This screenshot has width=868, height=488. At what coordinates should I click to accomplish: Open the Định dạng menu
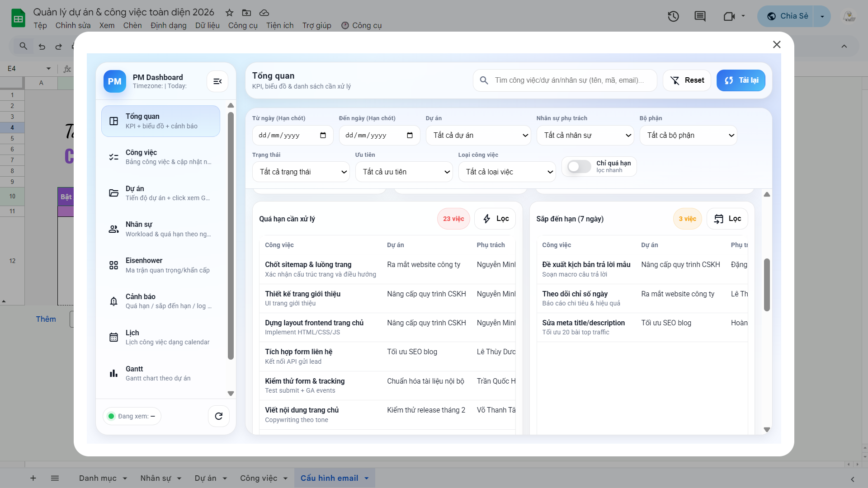(168, 26)
